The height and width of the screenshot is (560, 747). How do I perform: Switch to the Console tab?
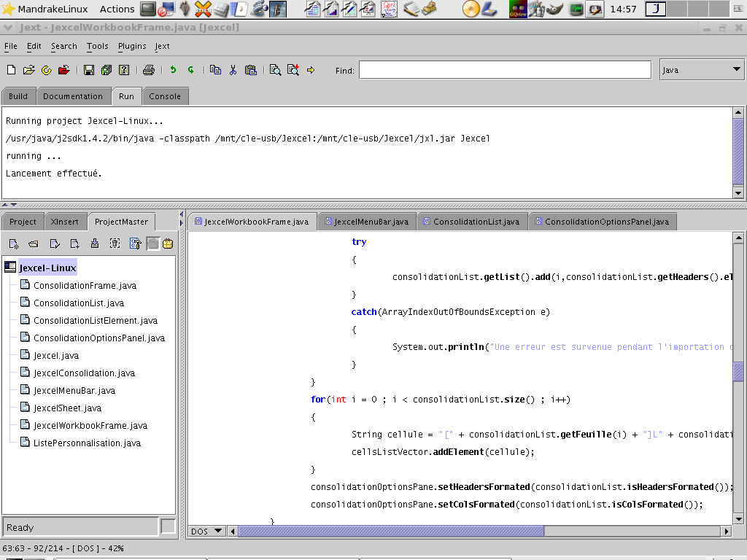pos(165,96)
